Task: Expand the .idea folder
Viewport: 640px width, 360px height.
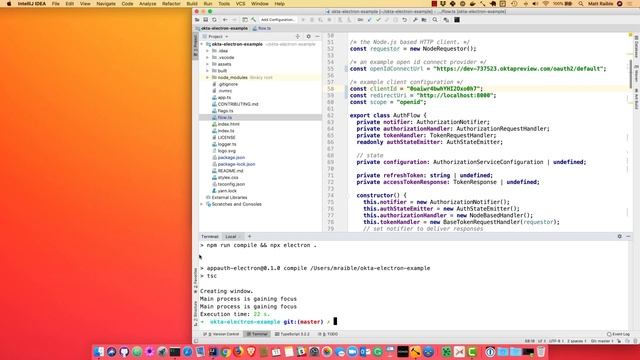Action: (x=208, y=51)
